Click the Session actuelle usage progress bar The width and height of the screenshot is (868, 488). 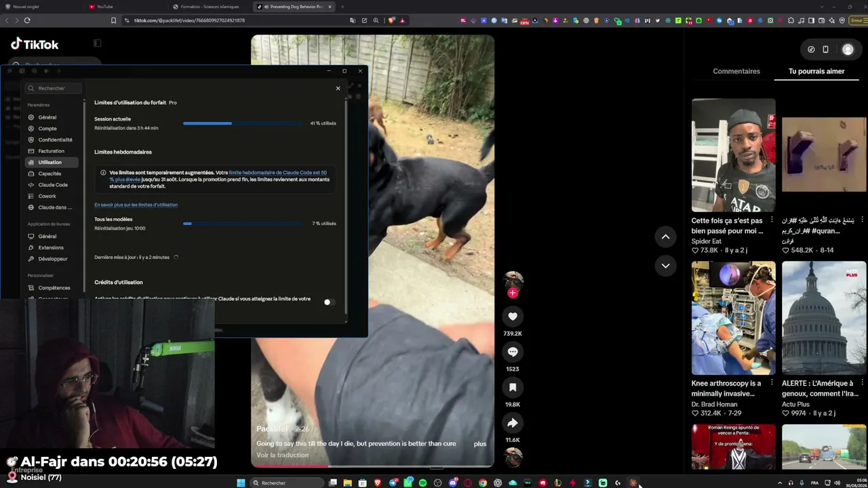coord(243,123)
